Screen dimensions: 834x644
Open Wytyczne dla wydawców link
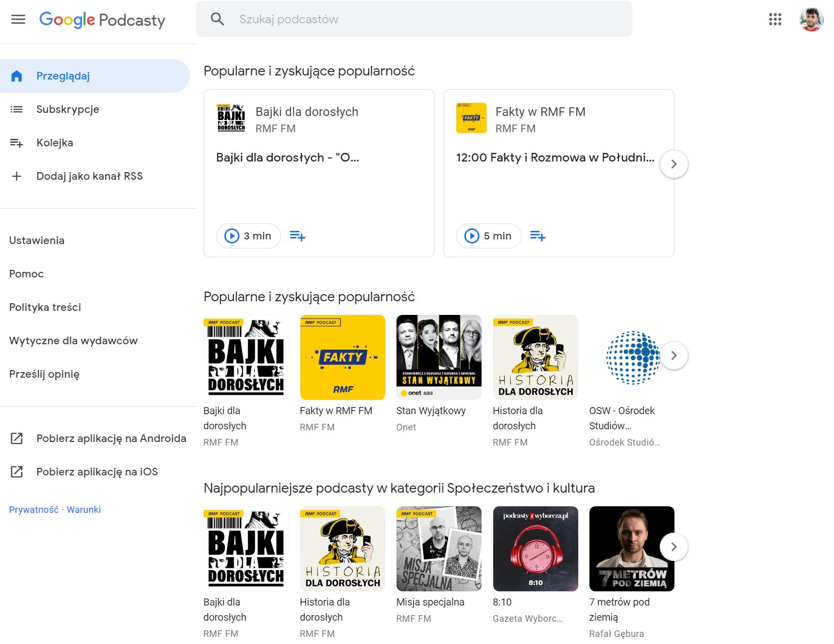coord(73,341)
